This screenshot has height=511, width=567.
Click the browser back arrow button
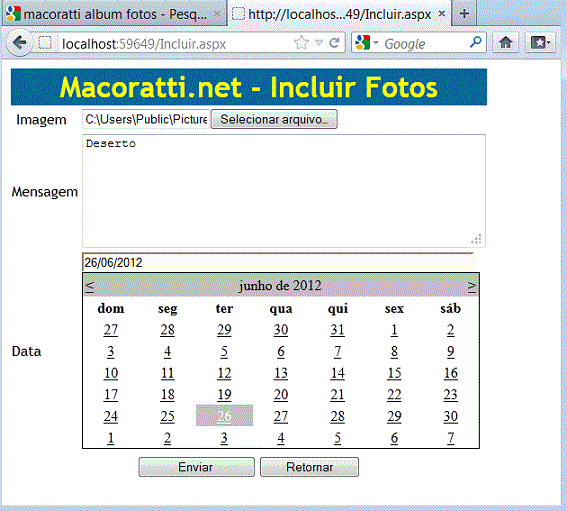[x=19, y=43]
